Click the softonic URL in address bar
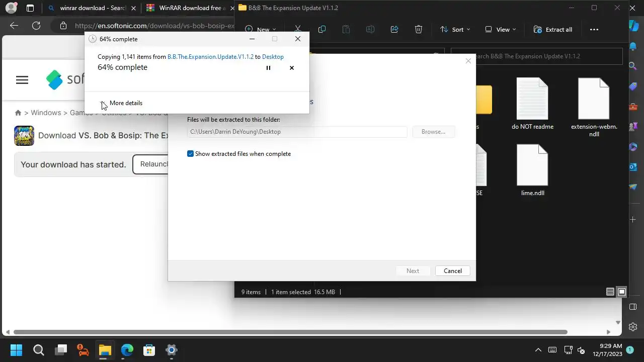The image size is (644, 362). 154,26
